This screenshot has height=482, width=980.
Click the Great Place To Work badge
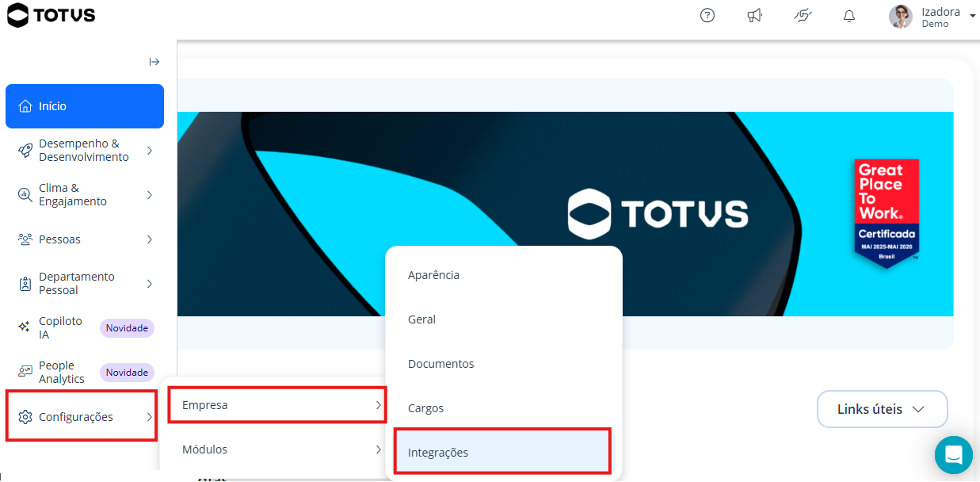(887, 213)
